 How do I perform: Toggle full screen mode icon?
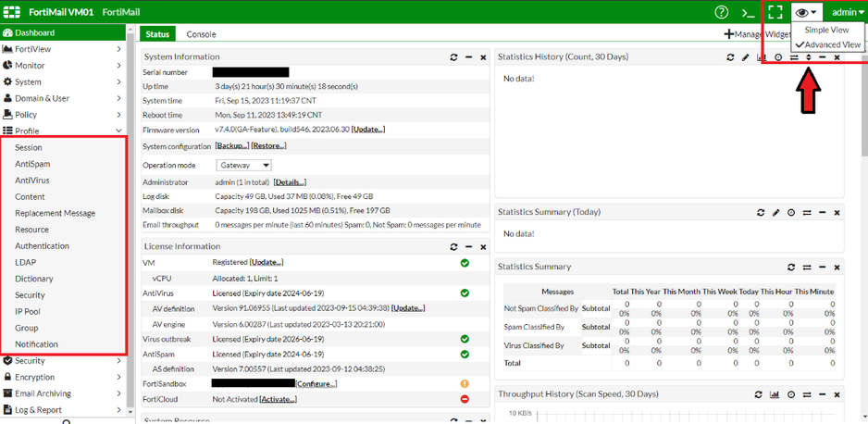tap(776, 12)
